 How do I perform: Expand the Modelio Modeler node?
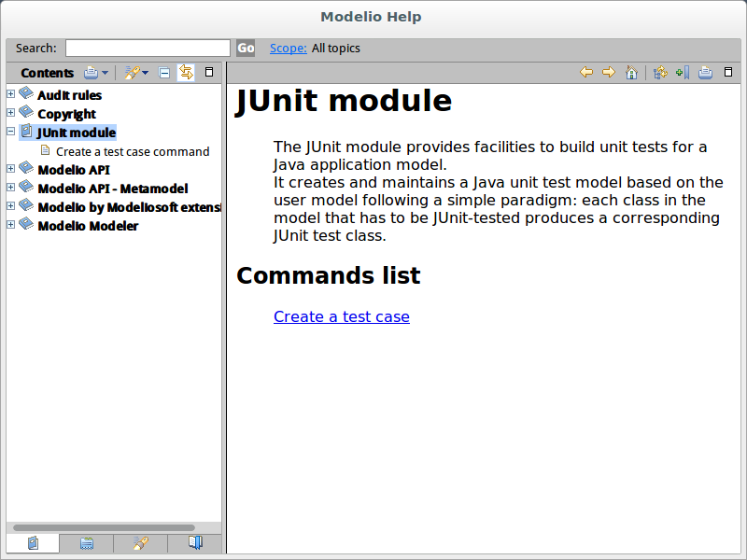[10, 224]
